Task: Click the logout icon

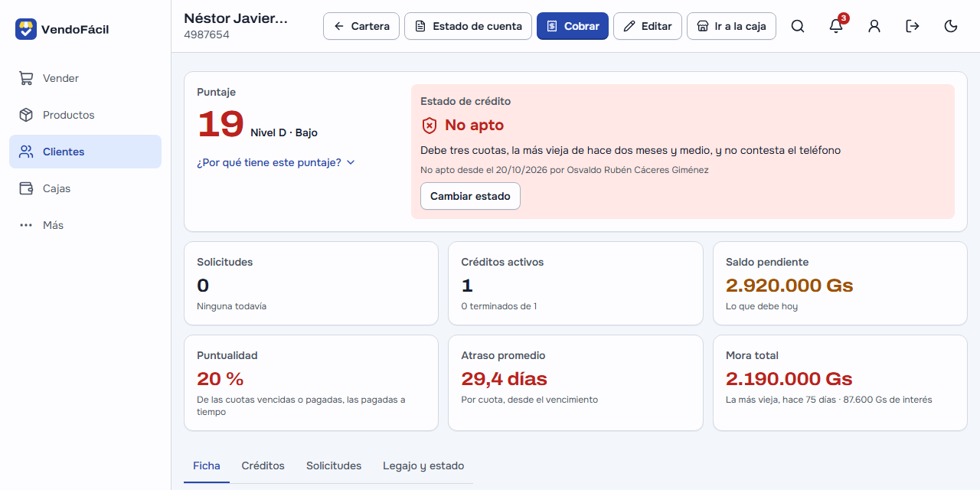Action: point(913,26)
